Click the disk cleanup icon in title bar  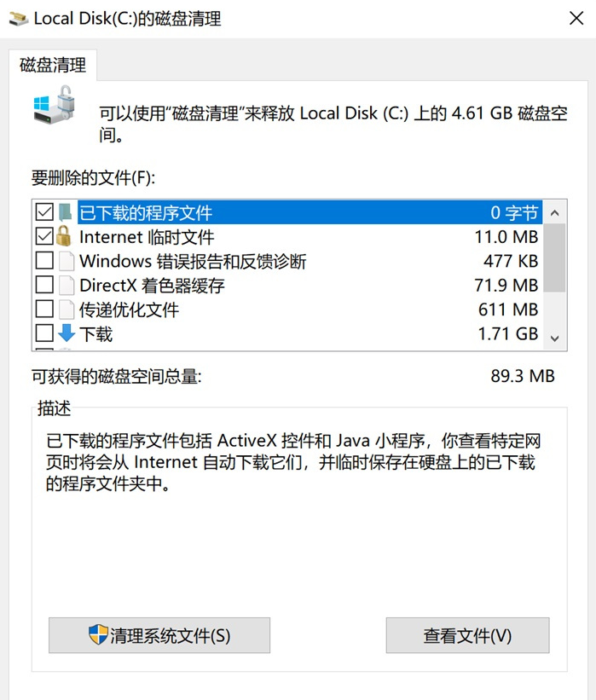click(18, 18)
